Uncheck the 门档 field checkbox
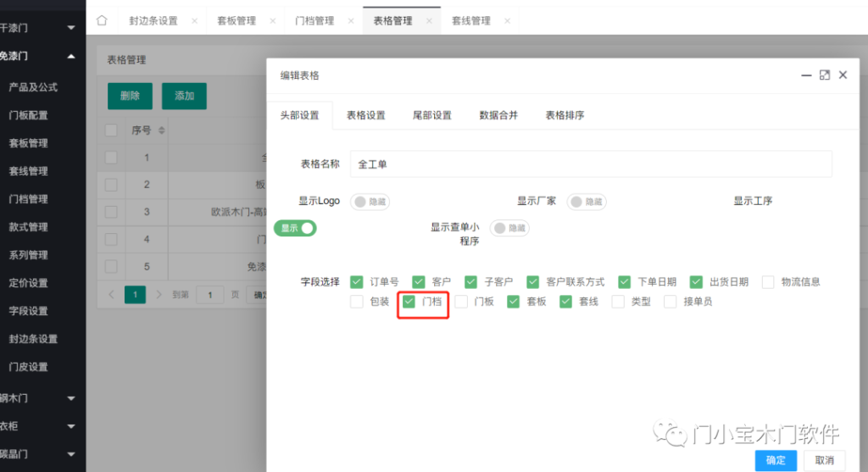 point(409,301)
